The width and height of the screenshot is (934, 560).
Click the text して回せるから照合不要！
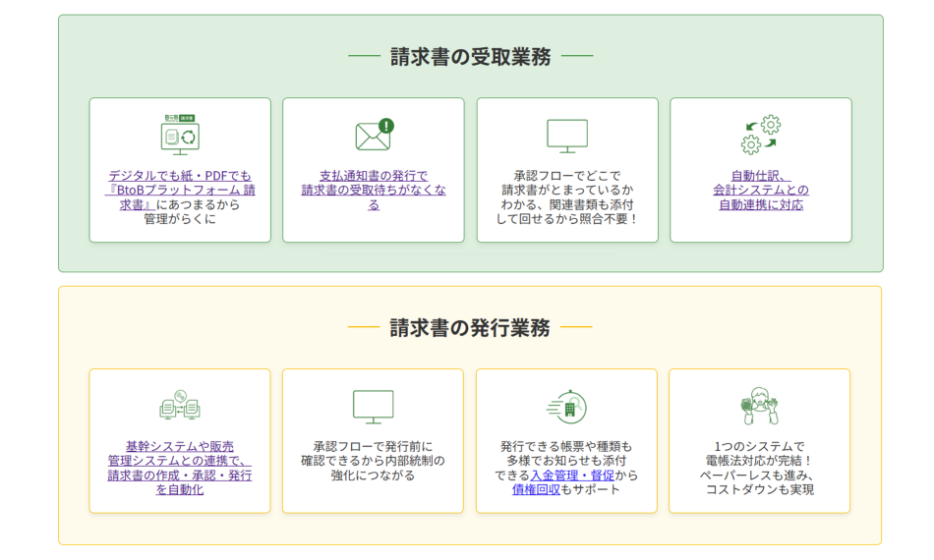point(567,219)
